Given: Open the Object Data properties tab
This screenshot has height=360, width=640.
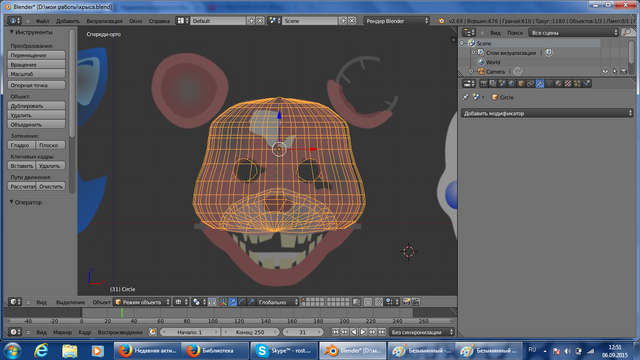Looking at the screenshot, I should pos(549,84).
